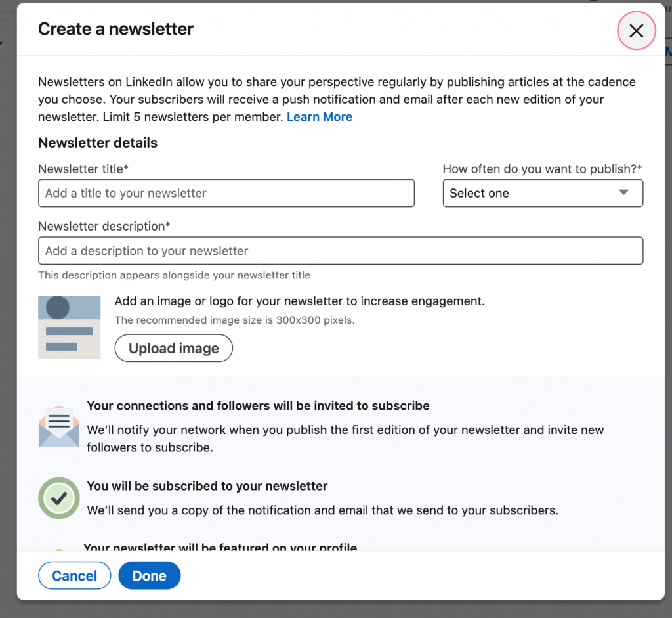Click the "Newsletter description*" field label
672x618 pixels.
(104, 226)
